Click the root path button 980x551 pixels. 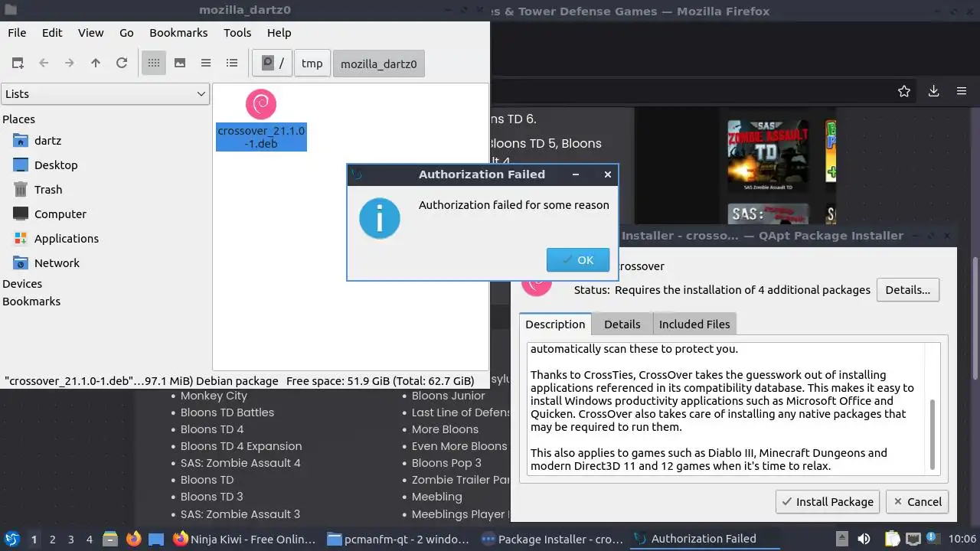pos(273,64)
